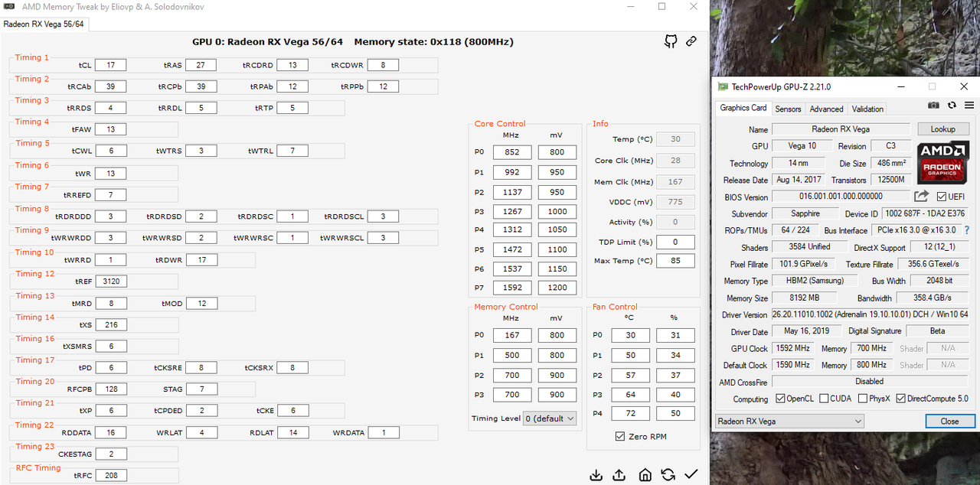Click the Core Control P7 MHz field
This screenshot has height=485, width=980.
[512, 288]
